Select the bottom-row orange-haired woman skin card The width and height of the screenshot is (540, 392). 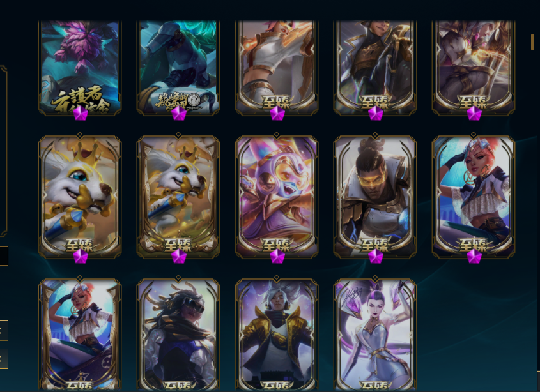pos(80,335)
